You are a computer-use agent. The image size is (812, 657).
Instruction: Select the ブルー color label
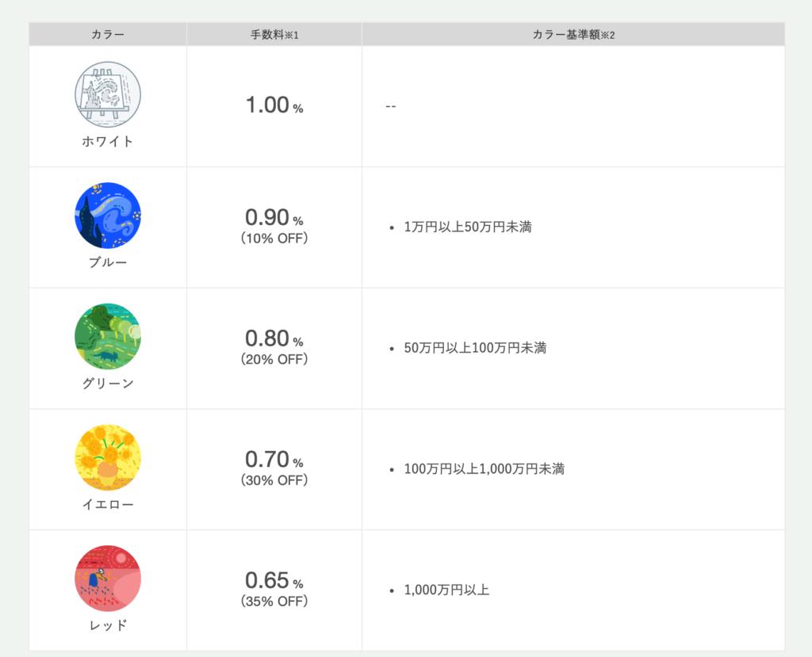[x=108, y=262]
